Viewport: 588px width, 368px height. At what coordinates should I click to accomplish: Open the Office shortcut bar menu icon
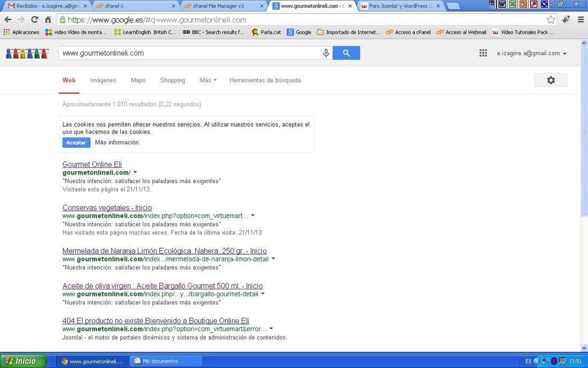point(492,3)
